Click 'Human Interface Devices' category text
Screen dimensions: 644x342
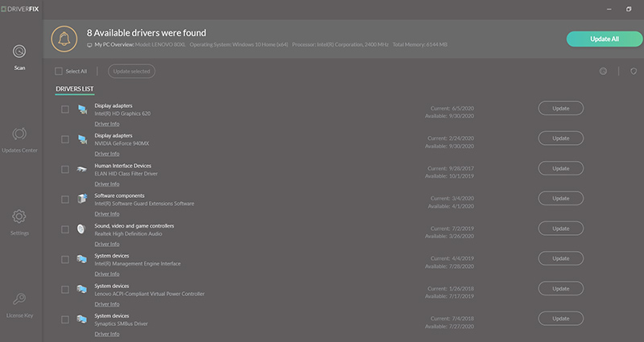click(123, 166)
